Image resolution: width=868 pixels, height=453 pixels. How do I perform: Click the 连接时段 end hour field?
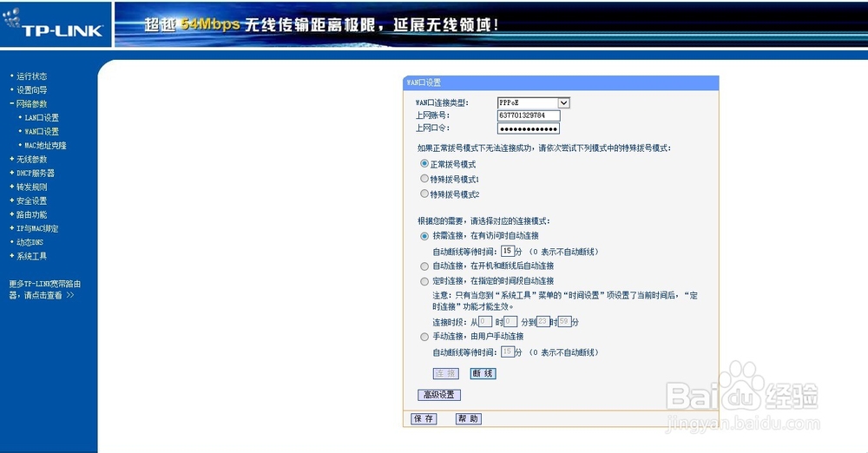coord(543,322)
